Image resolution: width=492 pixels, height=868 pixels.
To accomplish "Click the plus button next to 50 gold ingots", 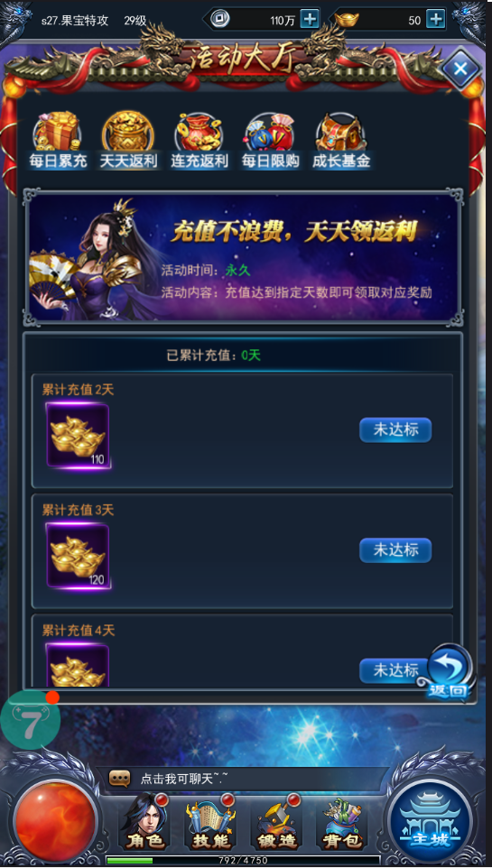I will point(436,19).
